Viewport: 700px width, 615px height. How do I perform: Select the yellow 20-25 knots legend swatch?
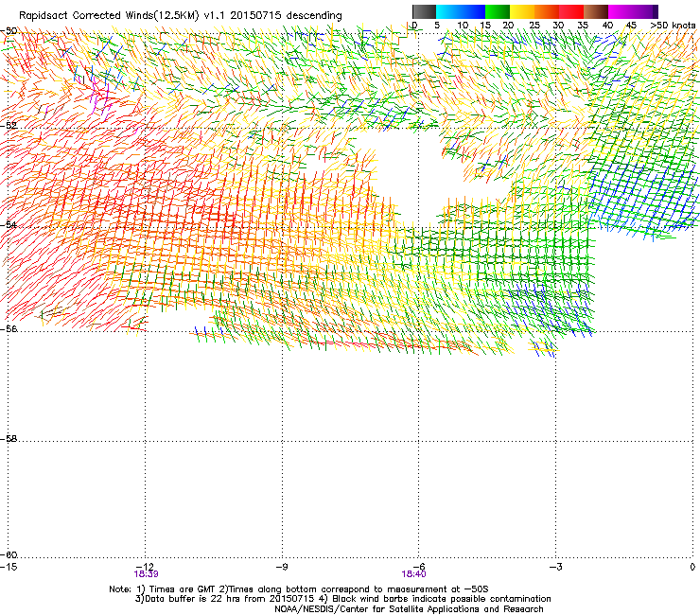(522, 11)
